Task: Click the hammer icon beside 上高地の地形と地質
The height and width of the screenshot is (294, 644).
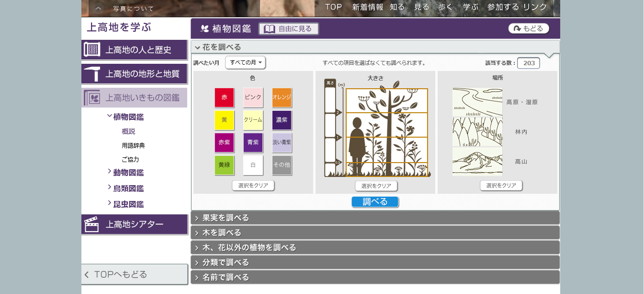Action: (x=91, y=74)
